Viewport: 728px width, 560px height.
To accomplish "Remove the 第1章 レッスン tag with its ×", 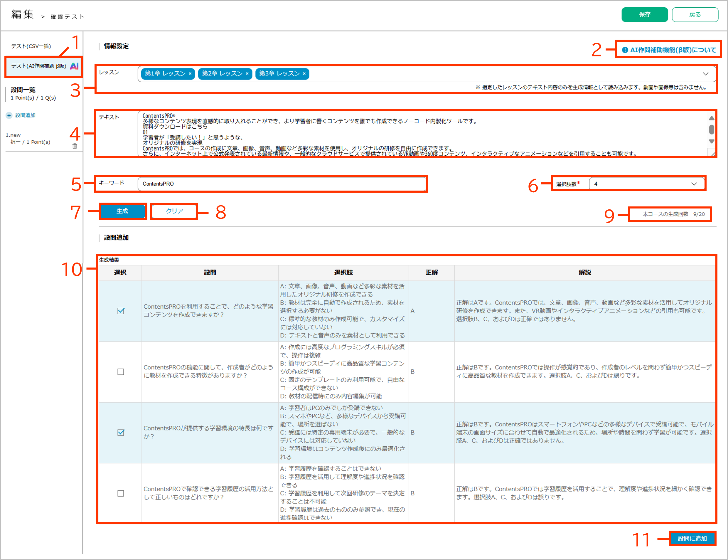I will pyautogui.click(x=190, y=74).
